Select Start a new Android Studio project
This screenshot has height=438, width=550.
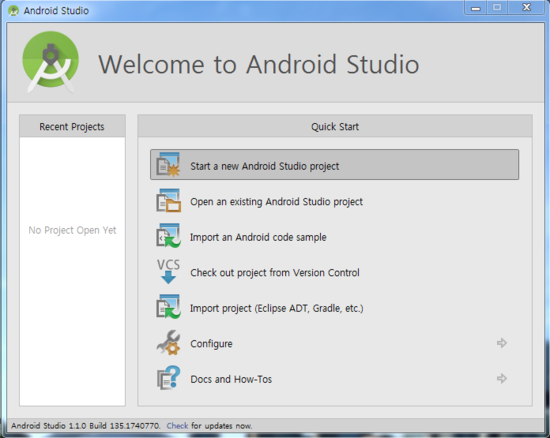pos(334,165)
